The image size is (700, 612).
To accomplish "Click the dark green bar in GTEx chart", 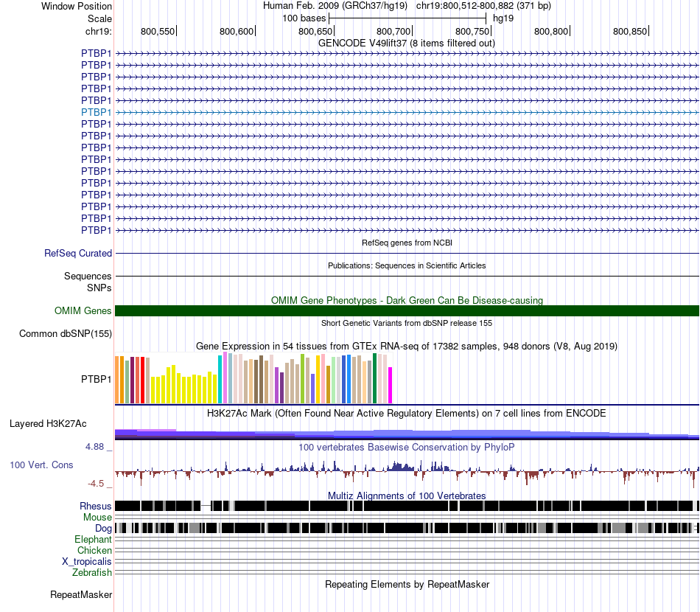I will click(x=375, y=379).
